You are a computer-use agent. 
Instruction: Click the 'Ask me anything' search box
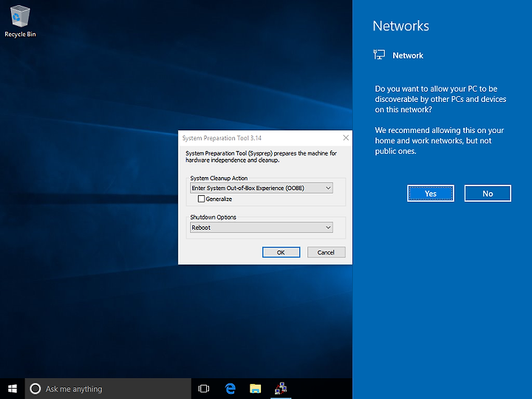tap(108, 389)
